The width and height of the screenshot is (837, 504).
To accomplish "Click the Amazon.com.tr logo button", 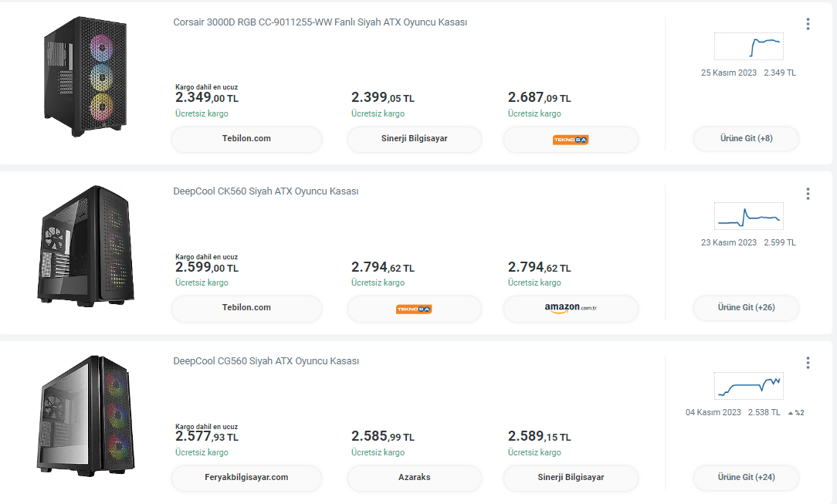I will pos(571,308).
